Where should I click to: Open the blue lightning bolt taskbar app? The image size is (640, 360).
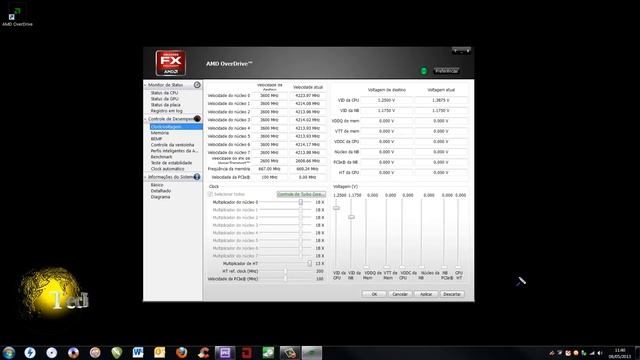(30, 353)
